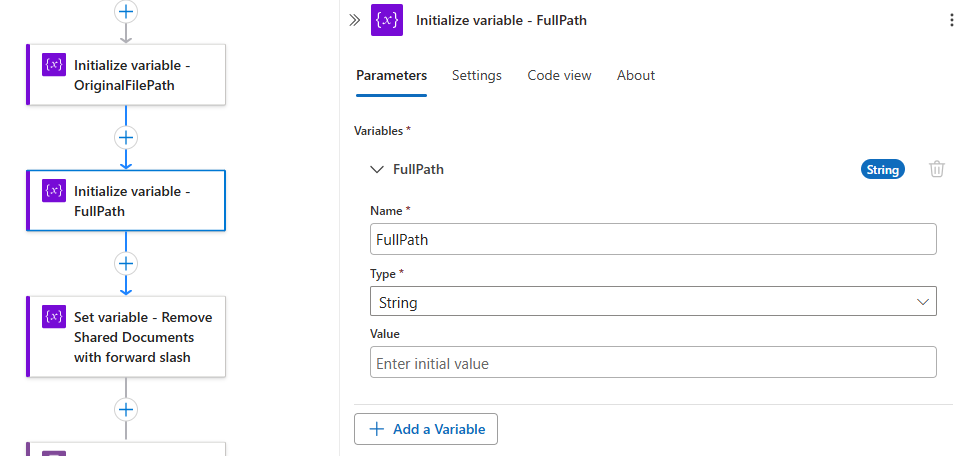The image size is (961, 456).
Task: Collapse the FullPath variable section
Action: click(377, 169)
